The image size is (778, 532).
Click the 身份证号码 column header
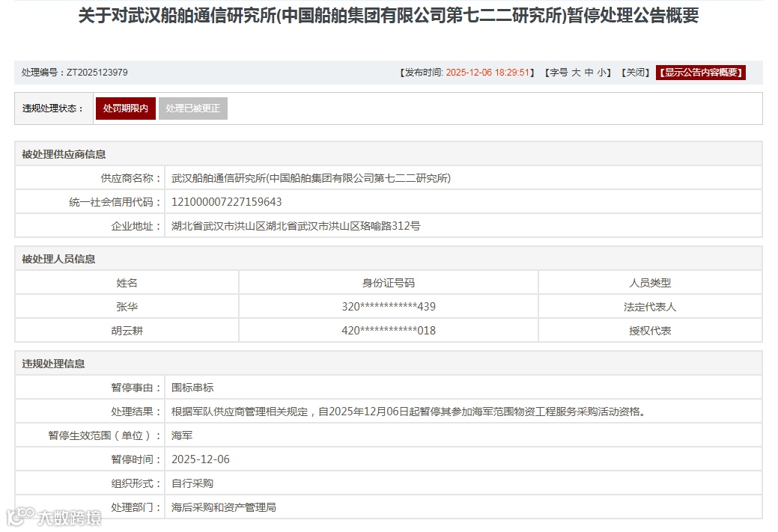pos(389,283)
